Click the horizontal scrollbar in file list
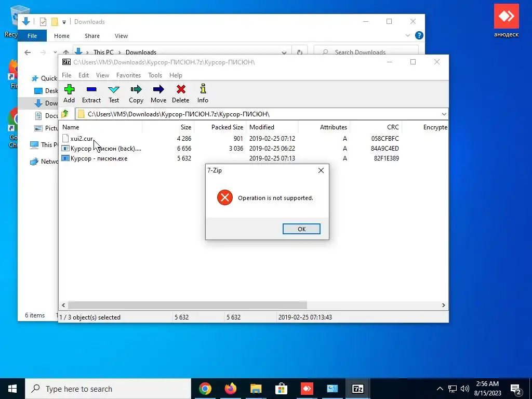 (187, 305)
